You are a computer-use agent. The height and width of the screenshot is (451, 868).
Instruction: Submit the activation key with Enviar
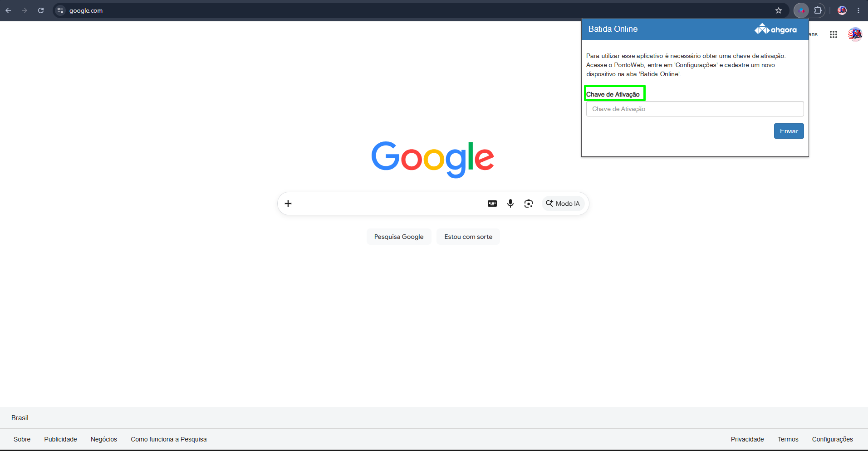coord(789,131)
